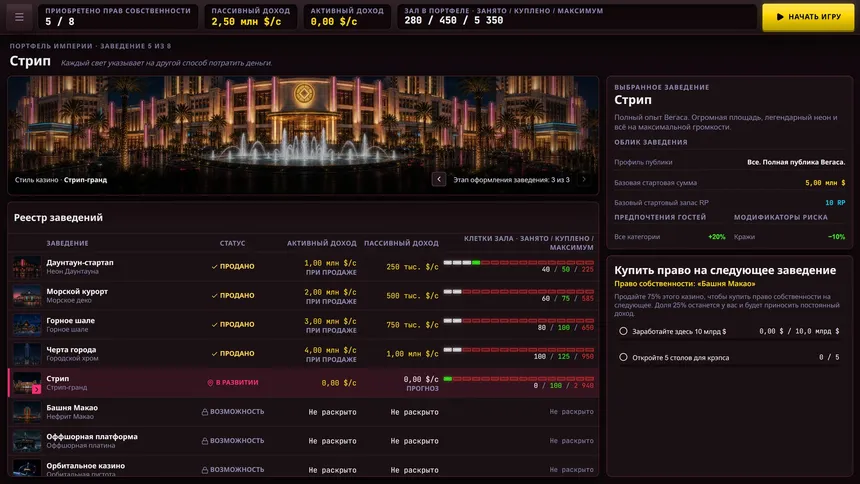Click the Стрип row thumbnail arrow
This screenshot has height=484, width=860.
click(x=36, y=389)
